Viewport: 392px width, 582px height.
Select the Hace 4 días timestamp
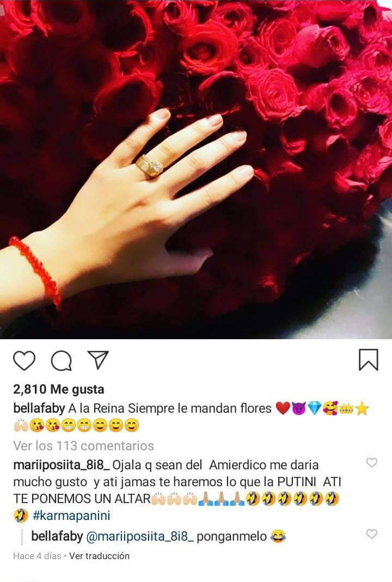pyautogui.click(x=37, y=556)
